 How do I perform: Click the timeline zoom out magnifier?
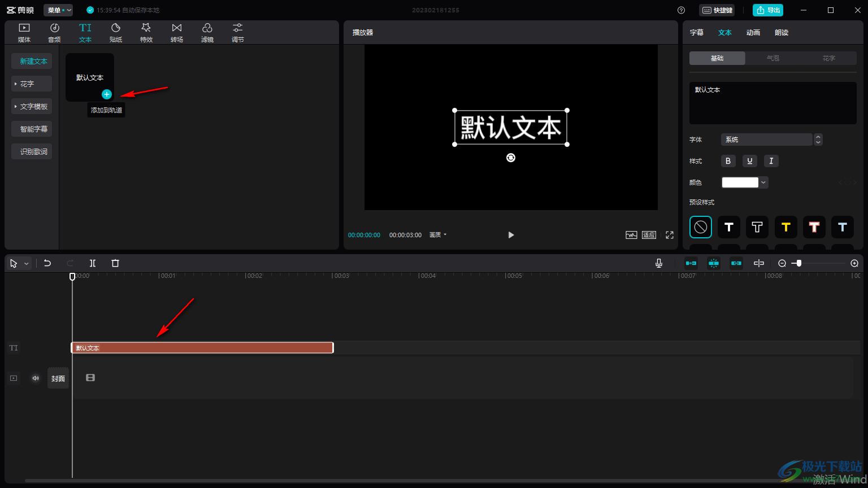(x=782, y=263)
